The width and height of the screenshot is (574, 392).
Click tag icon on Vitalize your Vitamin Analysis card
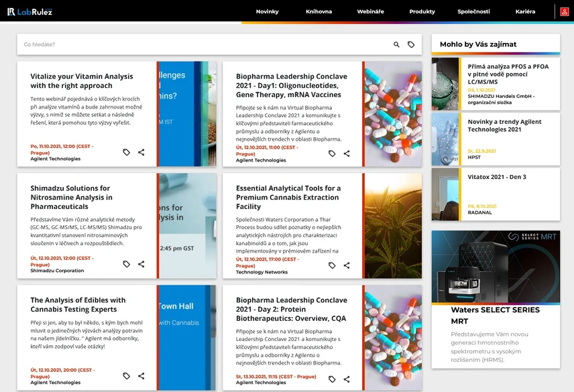pos(126,152)
